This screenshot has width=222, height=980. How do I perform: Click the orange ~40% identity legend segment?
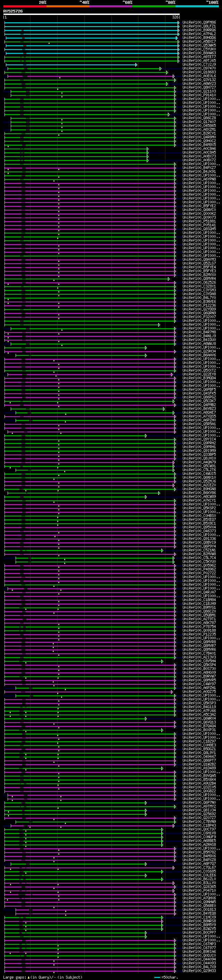(x=68, y=6)
